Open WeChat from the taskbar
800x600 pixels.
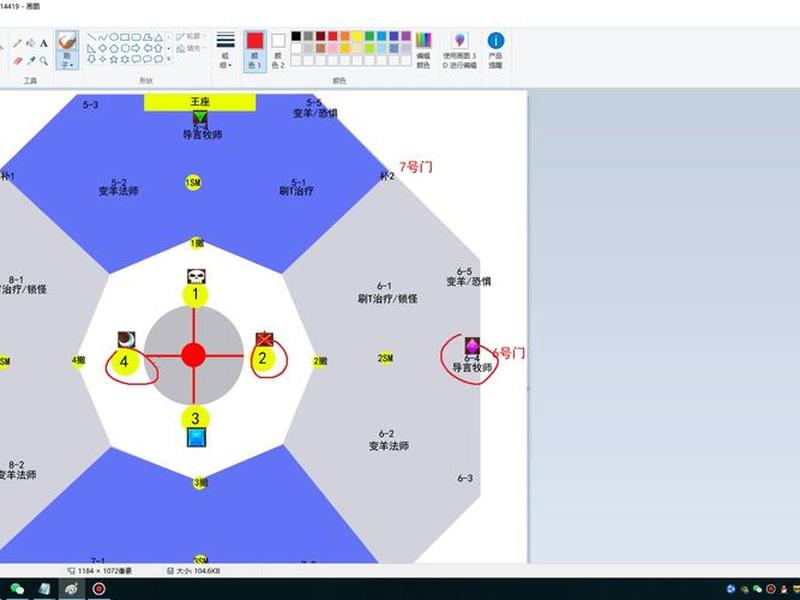tap(18, 589)
